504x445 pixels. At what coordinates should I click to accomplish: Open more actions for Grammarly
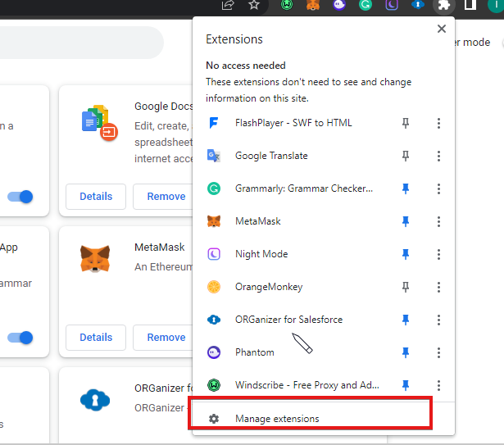coord(438,188)
